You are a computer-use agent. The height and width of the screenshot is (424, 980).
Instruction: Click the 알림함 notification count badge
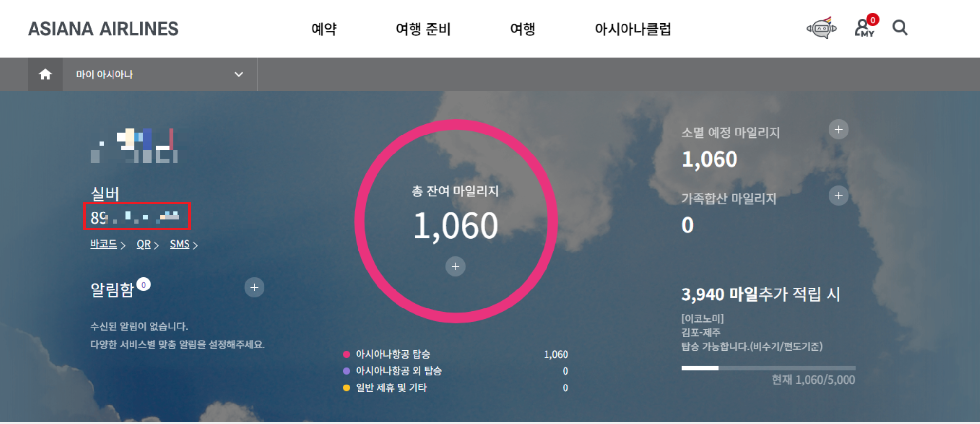143,284
